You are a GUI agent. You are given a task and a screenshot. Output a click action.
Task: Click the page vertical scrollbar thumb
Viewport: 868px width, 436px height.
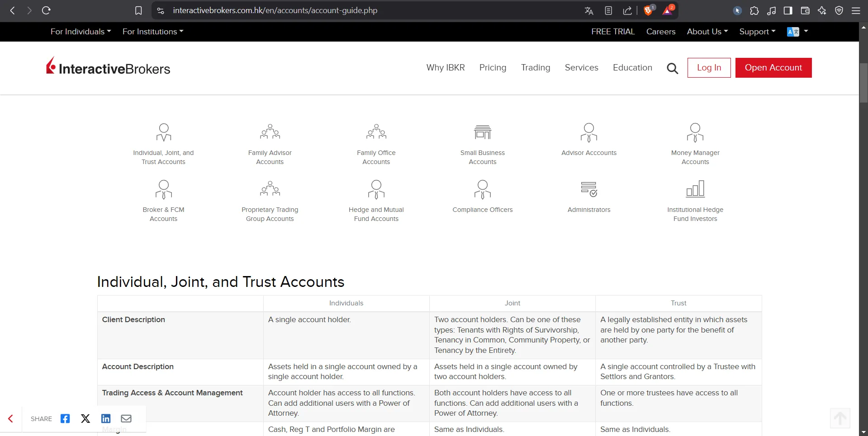pos(863,83)
